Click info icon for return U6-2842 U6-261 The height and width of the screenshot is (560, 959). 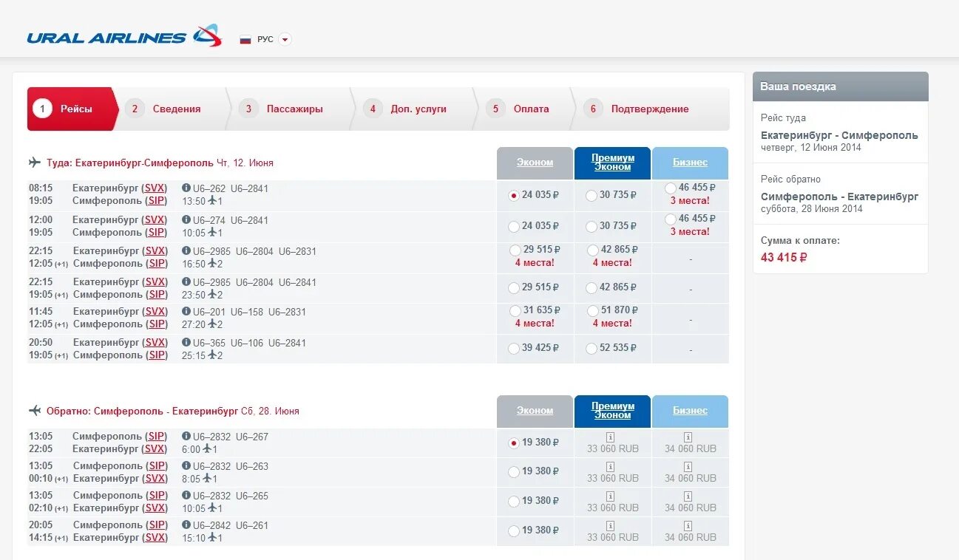click(186, 525)
